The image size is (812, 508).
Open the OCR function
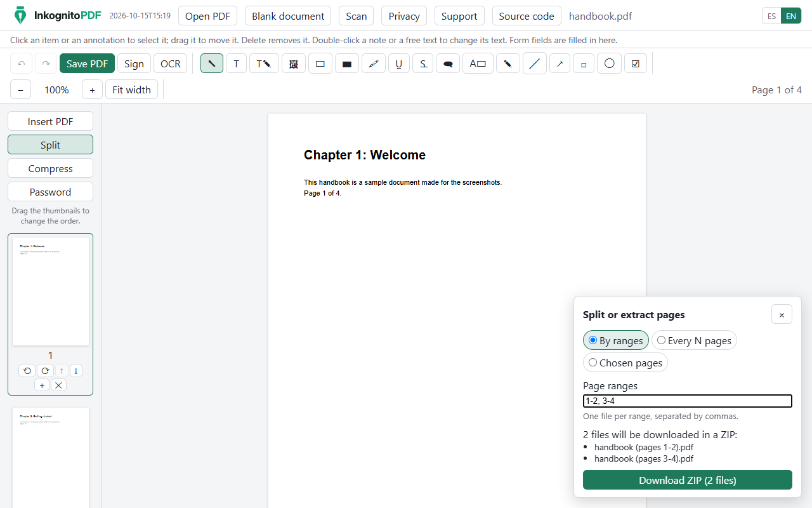coord(170,63)
